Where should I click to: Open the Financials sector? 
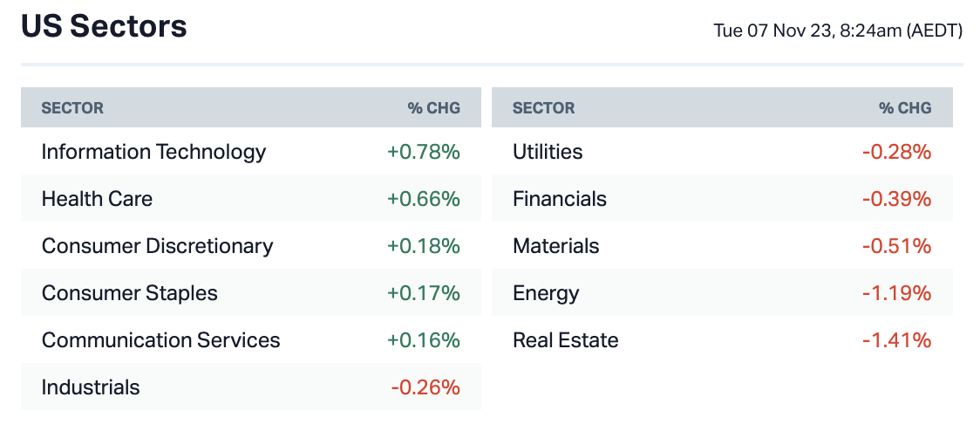[x=560, y=199]
